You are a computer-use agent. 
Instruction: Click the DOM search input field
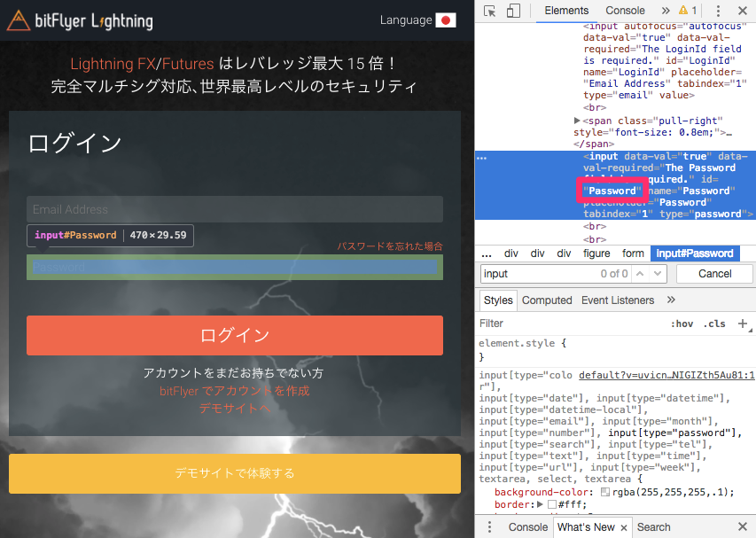coord(540,274)
